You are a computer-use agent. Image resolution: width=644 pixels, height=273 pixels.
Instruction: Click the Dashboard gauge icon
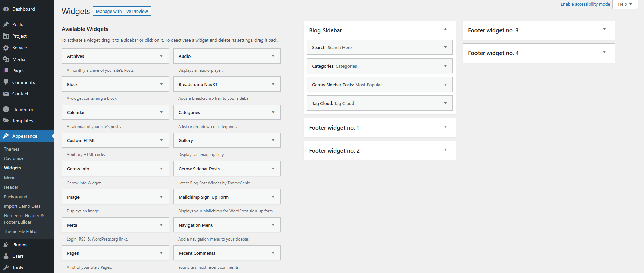tap(6, 9)
